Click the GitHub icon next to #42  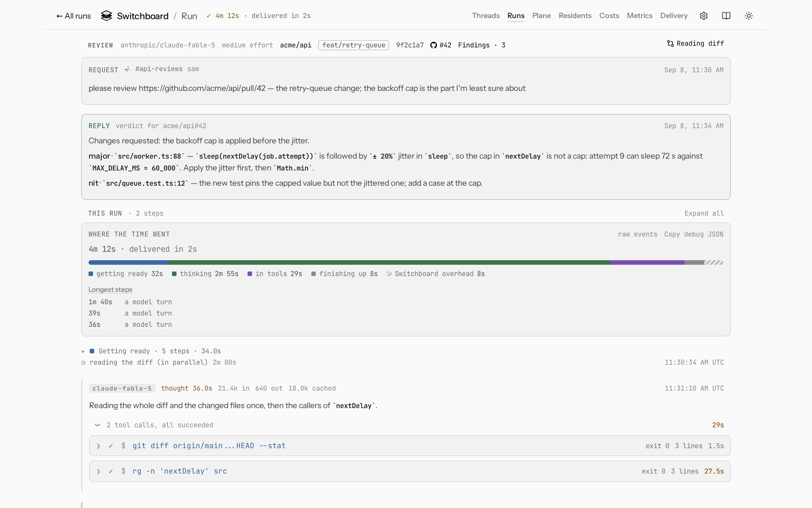(434, 45)
